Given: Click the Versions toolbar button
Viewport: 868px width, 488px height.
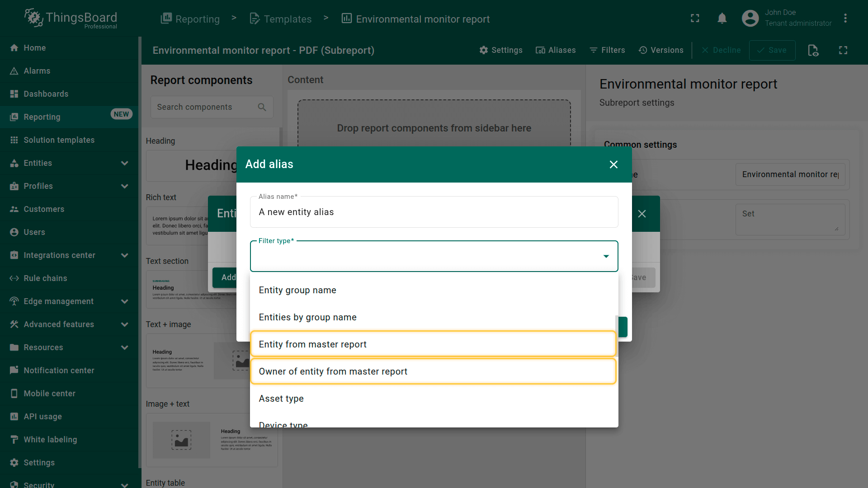Looking at the screenshot, I should click(661, 50).
